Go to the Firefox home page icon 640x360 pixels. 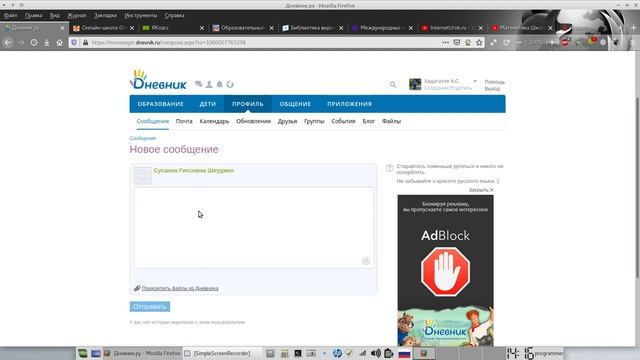60,42
